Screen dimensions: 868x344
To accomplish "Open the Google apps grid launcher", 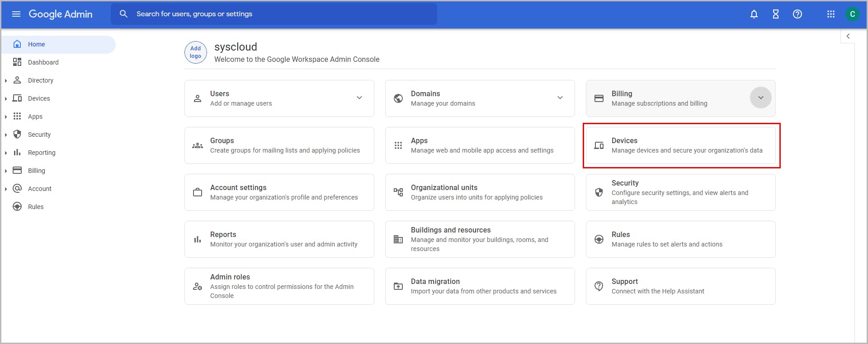I will pos(831,14).
